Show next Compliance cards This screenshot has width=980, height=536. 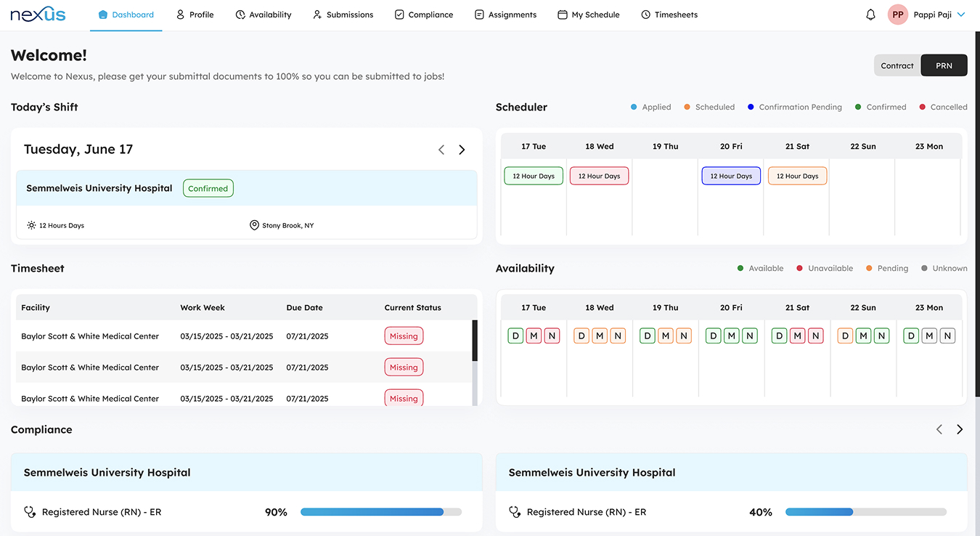coord(960,429)
